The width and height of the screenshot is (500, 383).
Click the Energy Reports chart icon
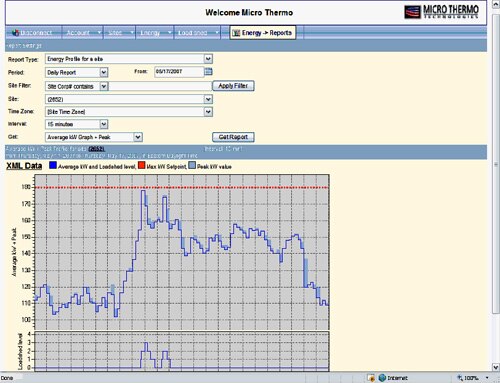click(236, 33)
